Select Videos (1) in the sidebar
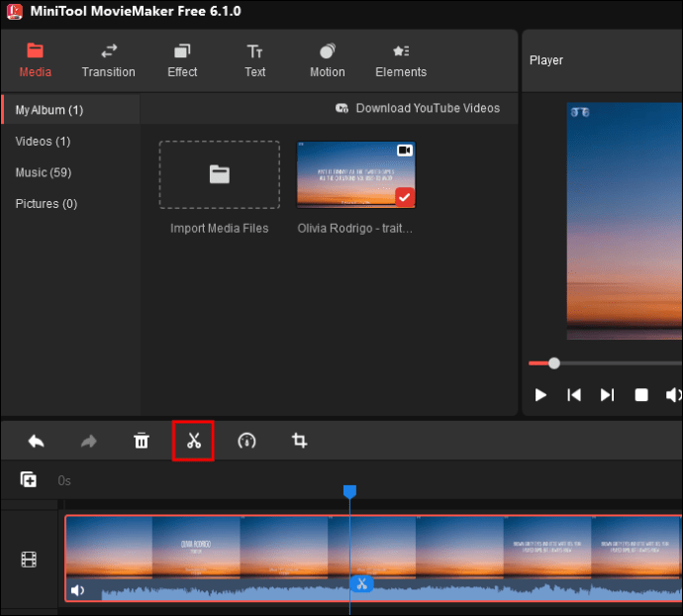This screenshot has height=616, width=683. click(x=43, y=142)
